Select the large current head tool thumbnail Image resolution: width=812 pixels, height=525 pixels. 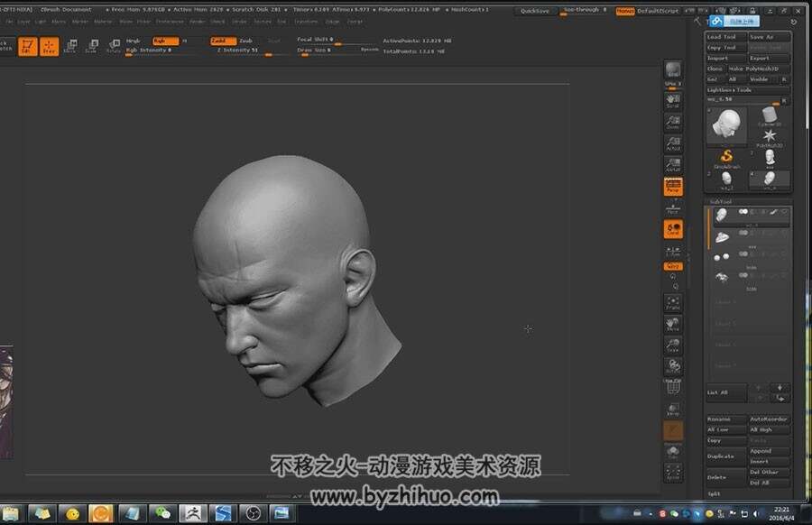click(x=726, y=124)
